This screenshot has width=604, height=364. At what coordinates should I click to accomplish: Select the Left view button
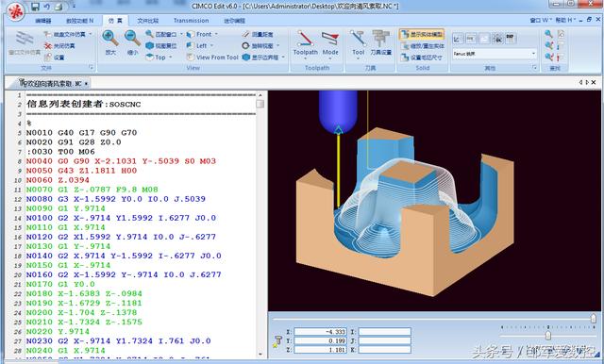click(197, 46)
